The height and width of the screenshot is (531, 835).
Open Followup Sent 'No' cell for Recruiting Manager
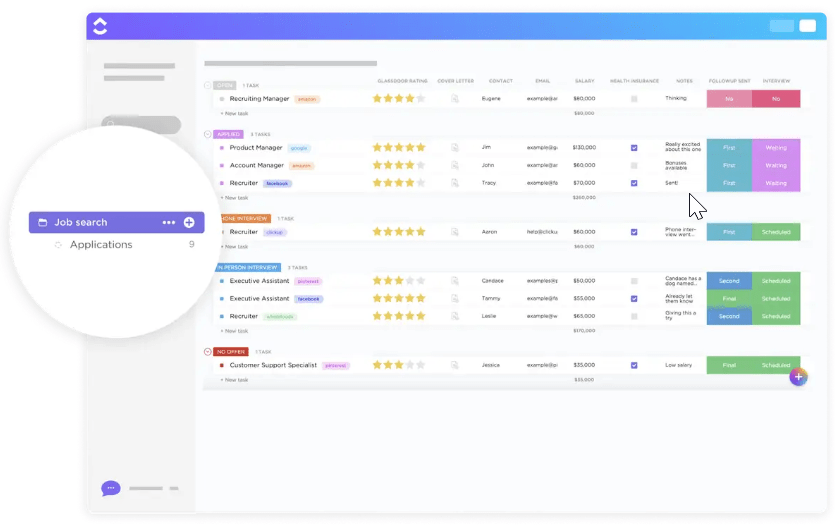pyautogui.click(x=729, y=99)
